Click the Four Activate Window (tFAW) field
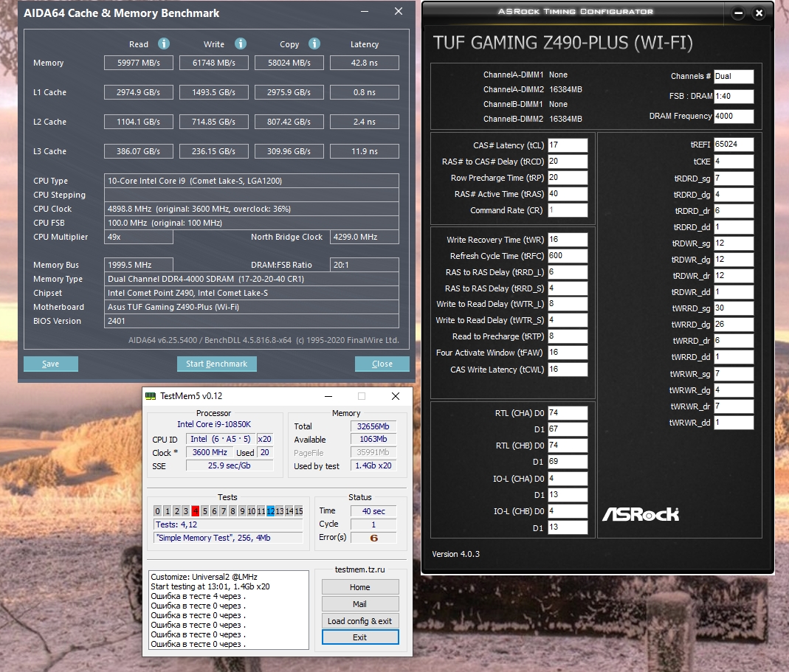789x672 pixels. pos(568,352)
